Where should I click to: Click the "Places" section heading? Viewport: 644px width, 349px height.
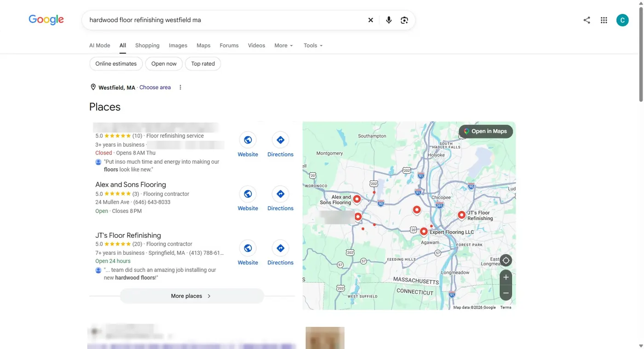coord(105,107)
